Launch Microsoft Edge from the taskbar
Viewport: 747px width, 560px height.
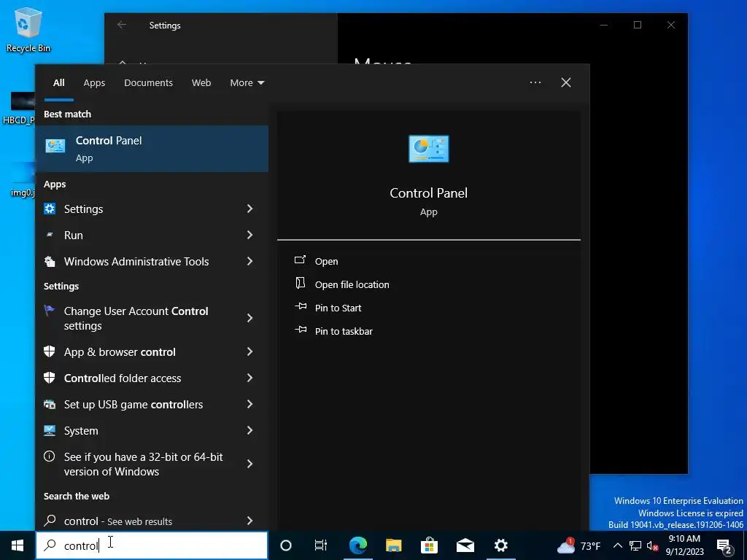tap(357, 545)
